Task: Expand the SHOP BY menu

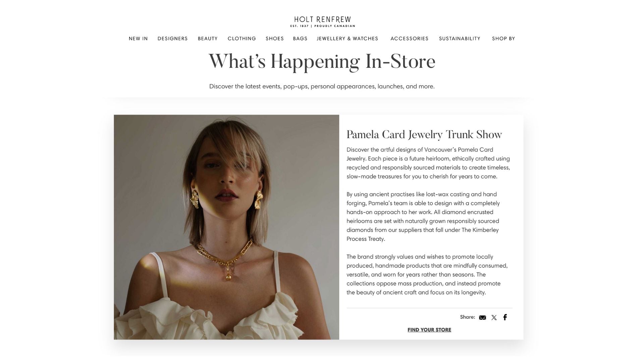Action: click(503, 39)
